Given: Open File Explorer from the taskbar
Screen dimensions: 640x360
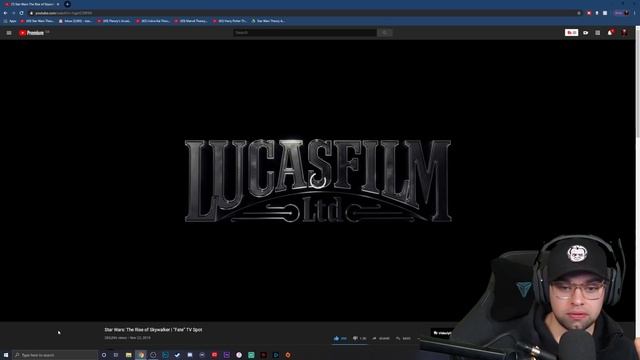Looking at the screenshot, I should (128, 355).
